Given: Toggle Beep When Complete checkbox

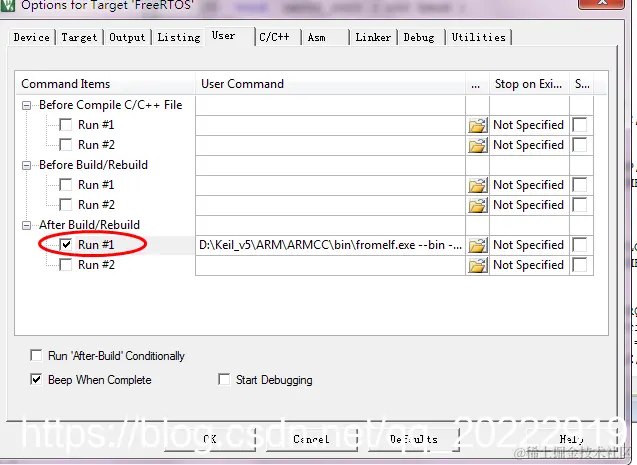Looking at the screenshot, I should click(36, 379).
